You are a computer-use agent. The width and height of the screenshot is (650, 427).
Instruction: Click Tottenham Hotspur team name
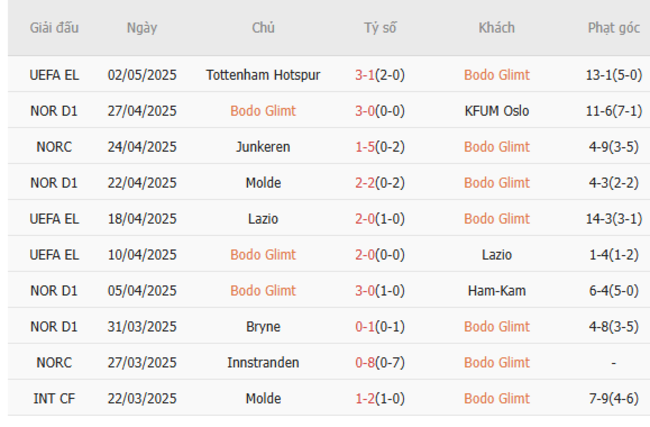pos(263,75)
